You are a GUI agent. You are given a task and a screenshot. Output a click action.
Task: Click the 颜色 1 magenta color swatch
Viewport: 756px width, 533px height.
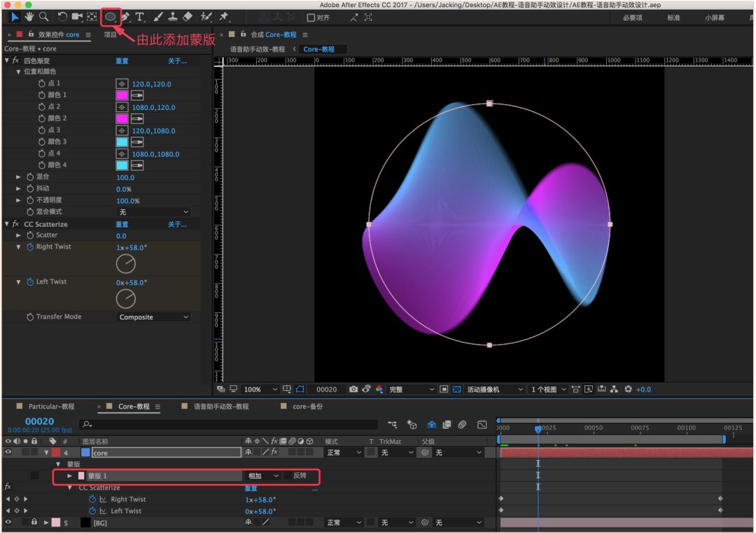[x=122, y=95]
